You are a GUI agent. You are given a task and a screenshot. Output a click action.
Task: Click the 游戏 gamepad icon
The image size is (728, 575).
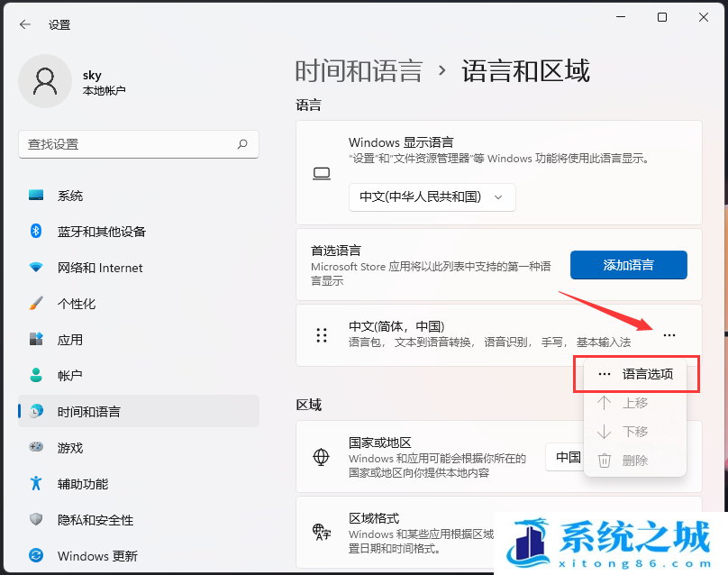point(36,447)
